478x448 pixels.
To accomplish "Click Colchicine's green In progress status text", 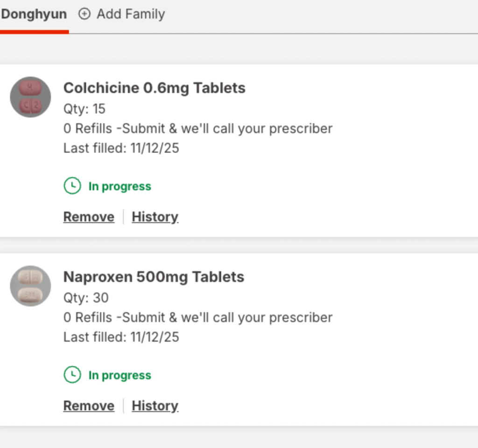I will coord(120,186).
